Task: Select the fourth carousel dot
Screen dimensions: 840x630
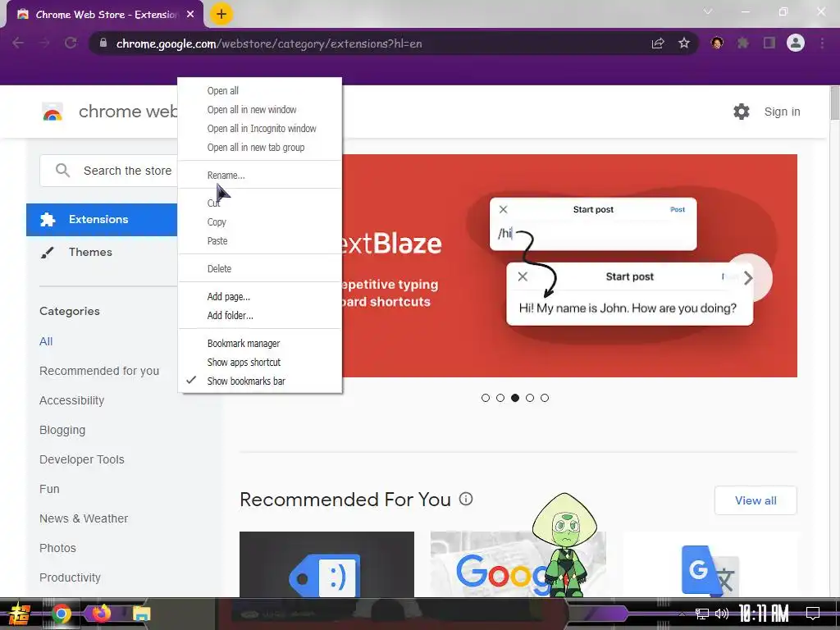Action: tap(530, 398)
